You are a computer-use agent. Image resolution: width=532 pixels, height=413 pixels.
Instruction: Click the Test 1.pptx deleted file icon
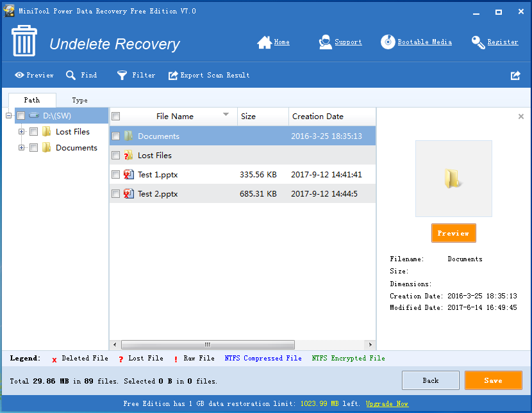click(129, 174)
